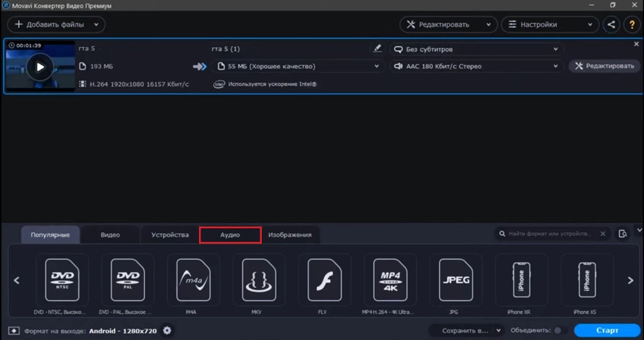
Task: Select the DVD NTSC format preset
Action: click(x=62, y=280)
